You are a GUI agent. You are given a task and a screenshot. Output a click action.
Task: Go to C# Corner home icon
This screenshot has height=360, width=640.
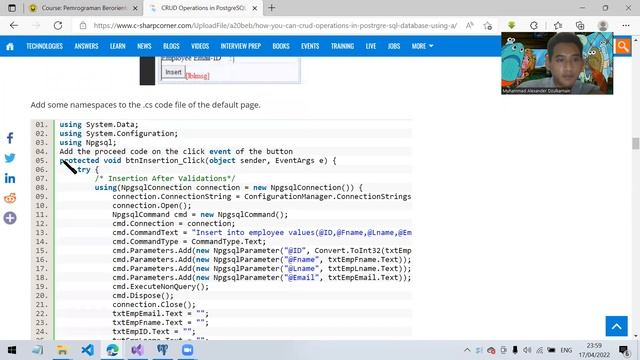click(x=10, y=47)
